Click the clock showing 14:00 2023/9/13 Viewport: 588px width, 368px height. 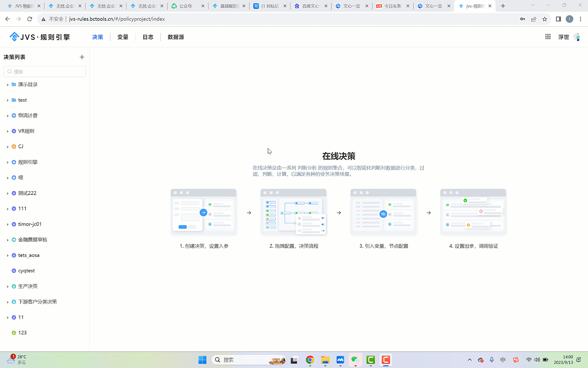563,360
